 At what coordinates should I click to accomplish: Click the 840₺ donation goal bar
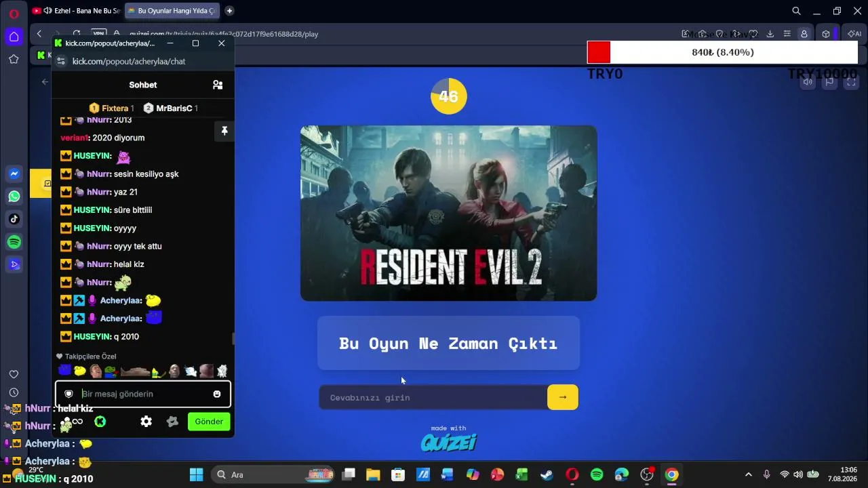tap(723, 52)
